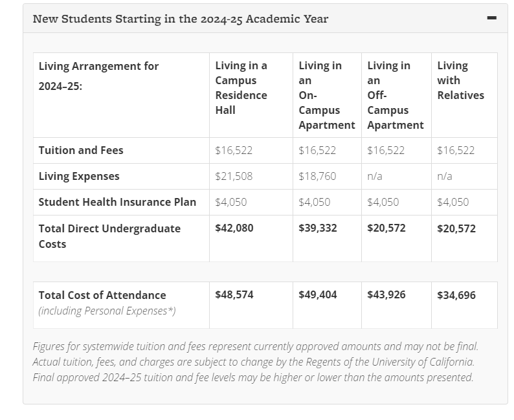Viewport: 514px width, 420px height.
Task: Click the $21,508 living expenses value
Action: tap(234, 176)
